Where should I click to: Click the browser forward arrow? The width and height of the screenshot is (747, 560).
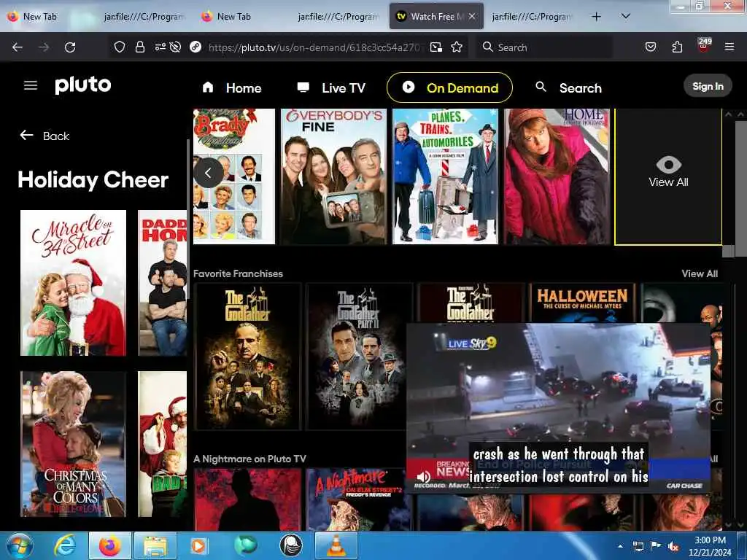44,47
